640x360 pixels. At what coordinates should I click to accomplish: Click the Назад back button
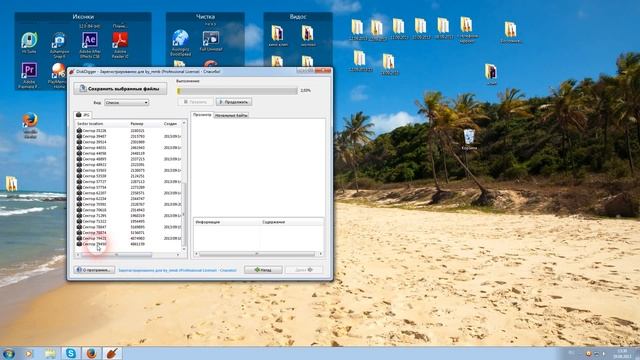(x=263, y=270)
